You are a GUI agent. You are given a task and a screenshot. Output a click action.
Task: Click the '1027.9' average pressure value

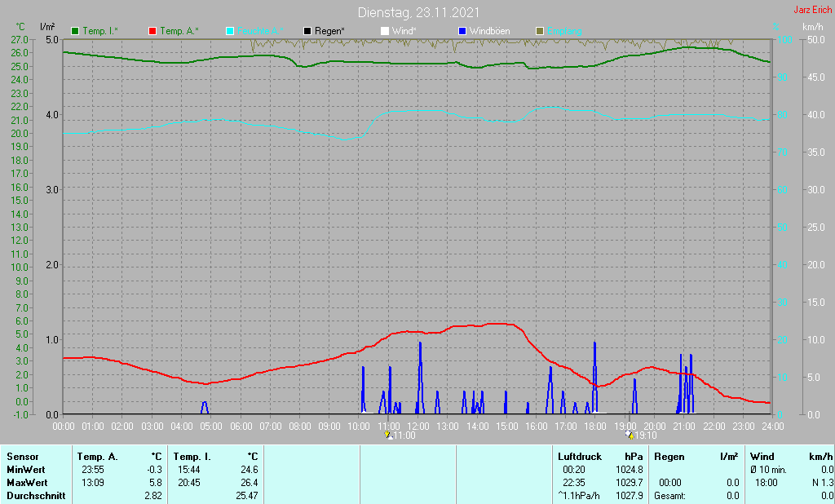[629, 496]
